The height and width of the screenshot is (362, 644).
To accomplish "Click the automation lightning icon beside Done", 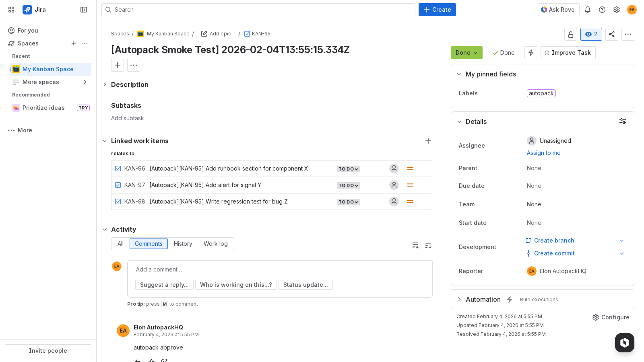I will click(x=531, y=53).
